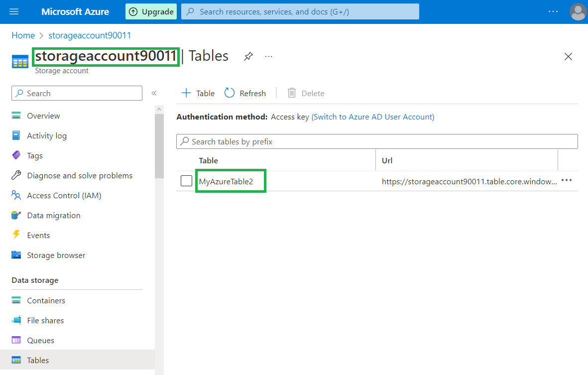The height and width of the screenshot is (375, 588).
Task: Open the user account avatar
Action: 578,11
